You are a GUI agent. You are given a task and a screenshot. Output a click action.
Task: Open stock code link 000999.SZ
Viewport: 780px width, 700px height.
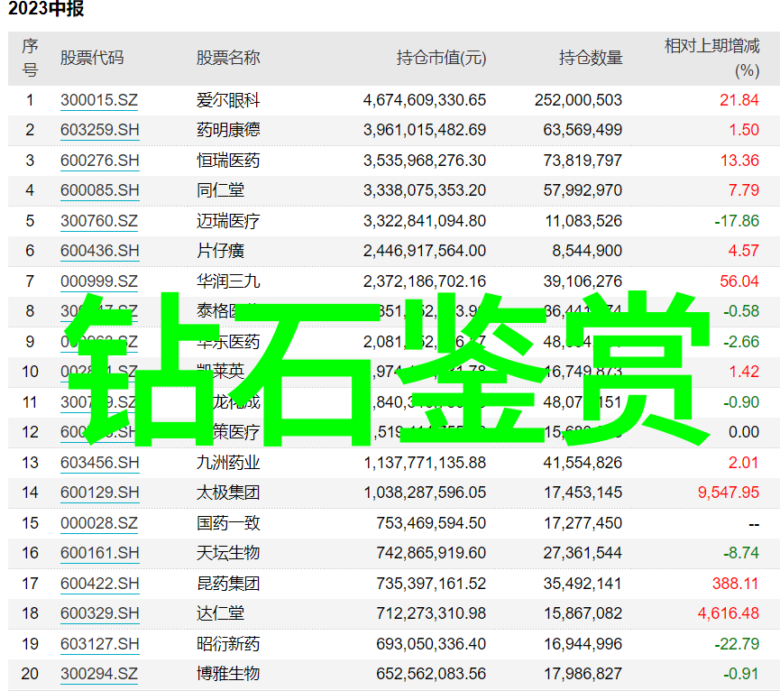[99, 282]
